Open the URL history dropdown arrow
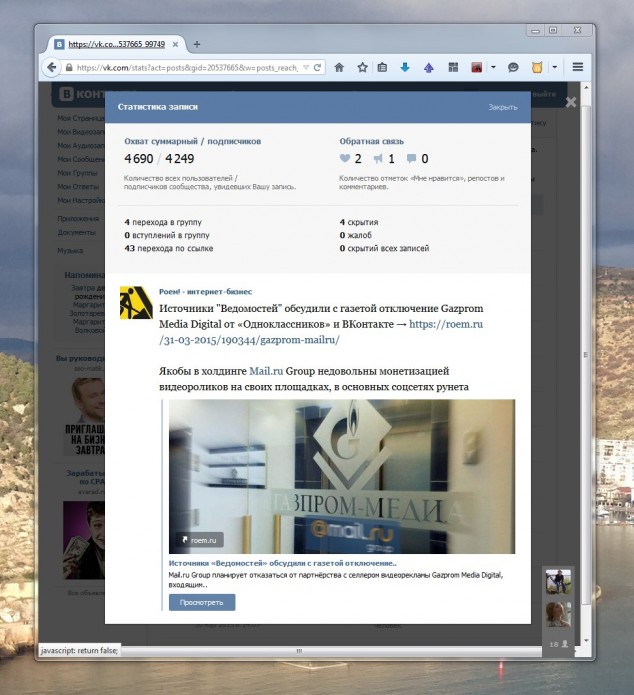This screenshot has width=634, height=695. point(306,67)
